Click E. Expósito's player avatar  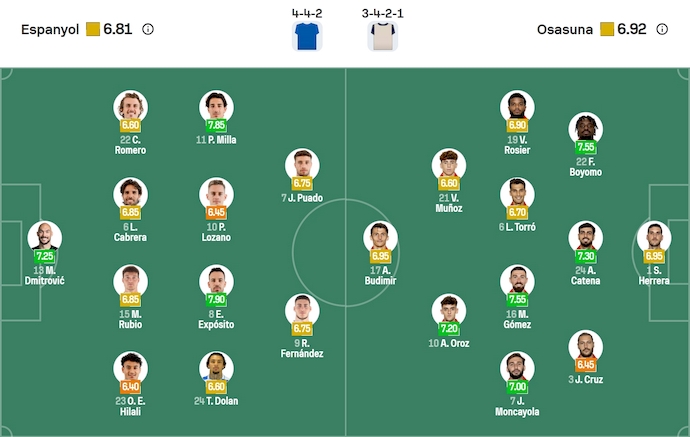[216, 281]
